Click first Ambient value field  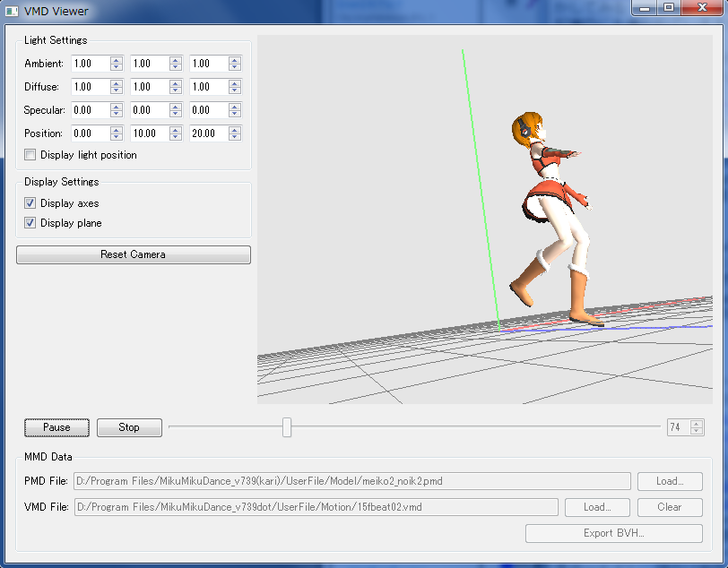pyautogui.click(x=91, y=64)
